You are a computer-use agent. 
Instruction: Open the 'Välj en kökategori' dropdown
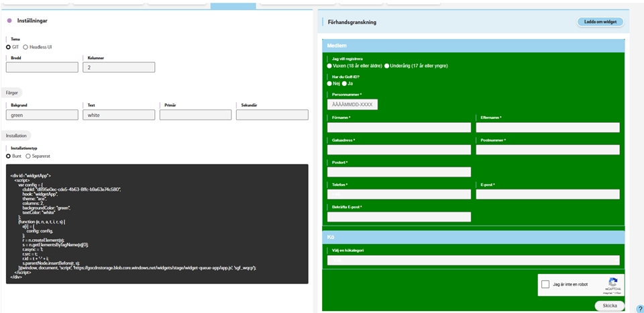click(x=473, y=260)
